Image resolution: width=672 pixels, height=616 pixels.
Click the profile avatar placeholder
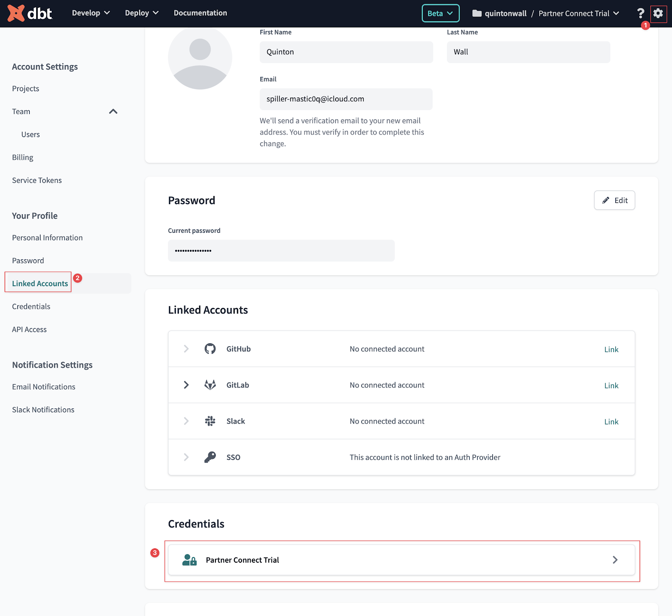click(x=200, y=58)
